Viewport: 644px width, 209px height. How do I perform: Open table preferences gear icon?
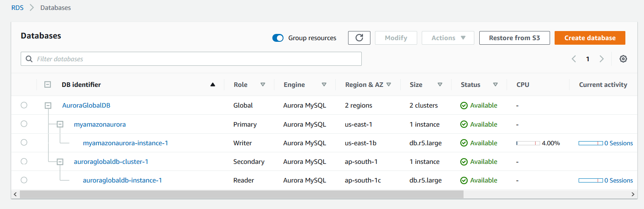tap(623, 59)
